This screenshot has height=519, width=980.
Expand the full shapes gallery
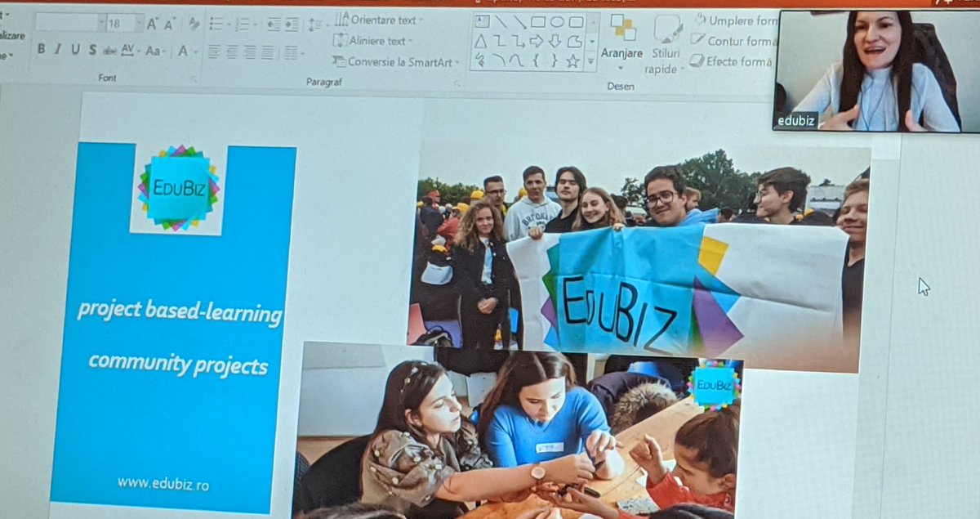591,61
